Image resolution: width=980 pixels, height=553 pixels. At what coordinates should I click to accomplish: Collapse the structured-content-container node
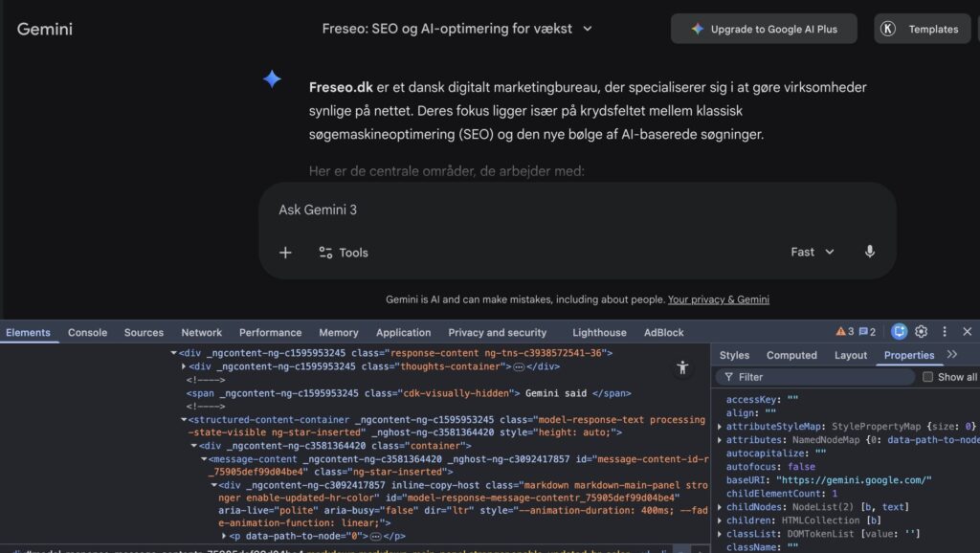point(182,419)
